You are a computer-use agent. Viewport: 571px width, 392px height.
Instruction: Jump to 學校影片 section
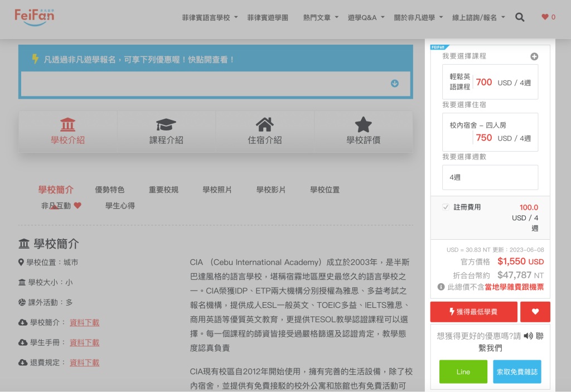271,190
